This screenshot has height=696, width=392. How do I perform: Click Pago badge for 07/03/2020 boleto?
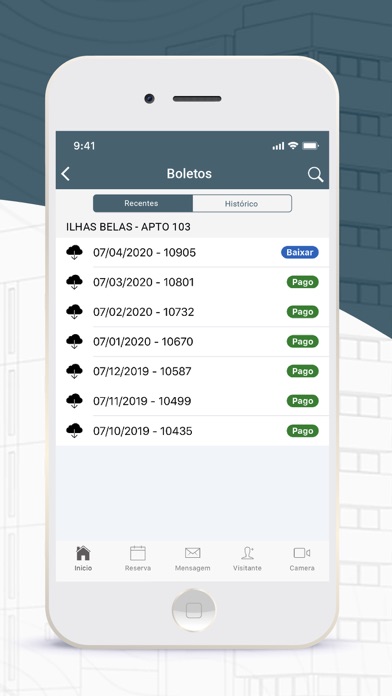click(303, 282)
